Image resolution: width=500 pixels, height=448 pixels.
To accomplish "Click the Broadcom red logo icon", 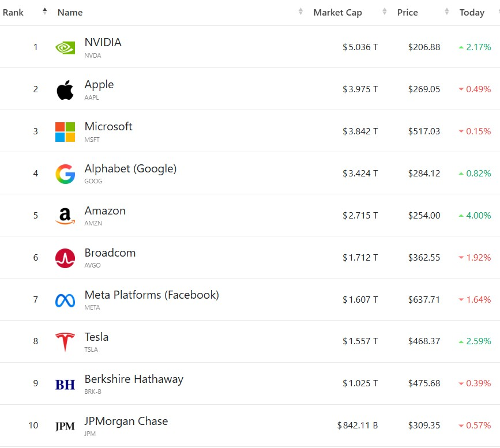I will (65, 258).
